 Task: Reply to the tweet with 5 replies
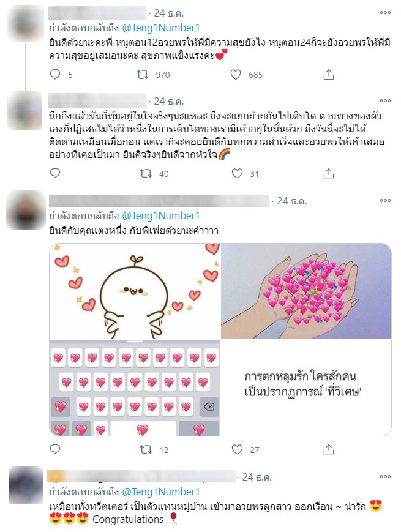point(55,74)
